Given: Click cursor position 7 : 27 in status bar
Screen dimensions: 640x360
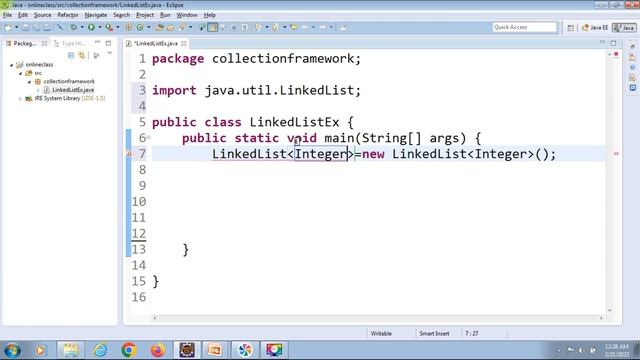Looking at the screenshot, I should tap(472, 333).
